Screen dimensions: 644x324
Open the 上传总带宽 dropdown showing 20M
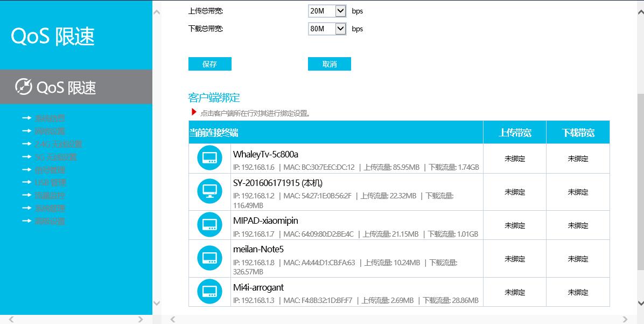[327, 10]
